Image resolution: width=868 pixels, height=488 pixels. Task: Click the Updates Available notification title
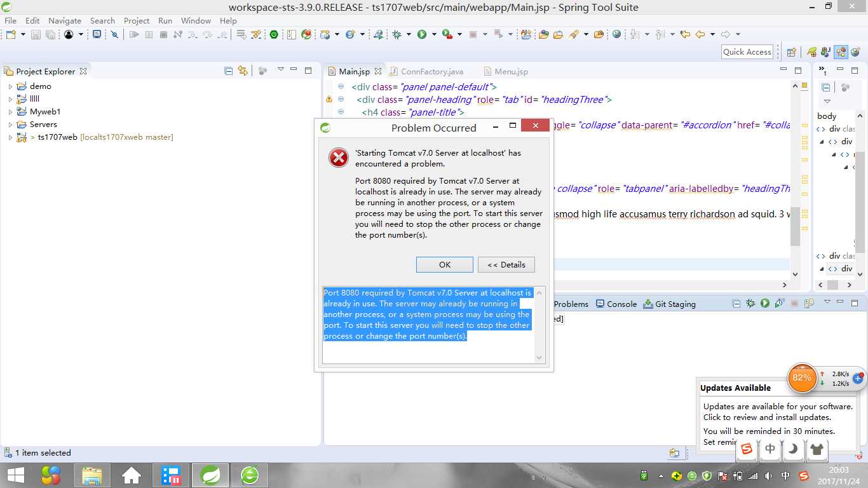pyautogui.click(x=735, y=388)
